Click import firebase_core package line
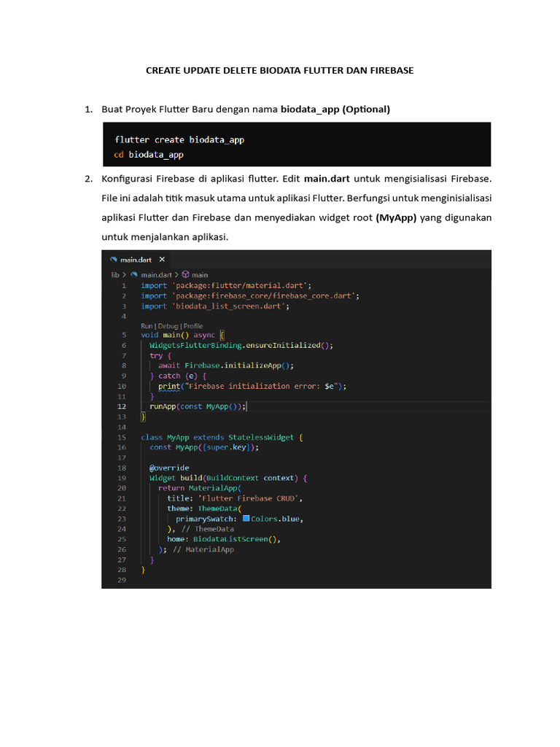This screenshot has height=747, width=560. point(250,295)
